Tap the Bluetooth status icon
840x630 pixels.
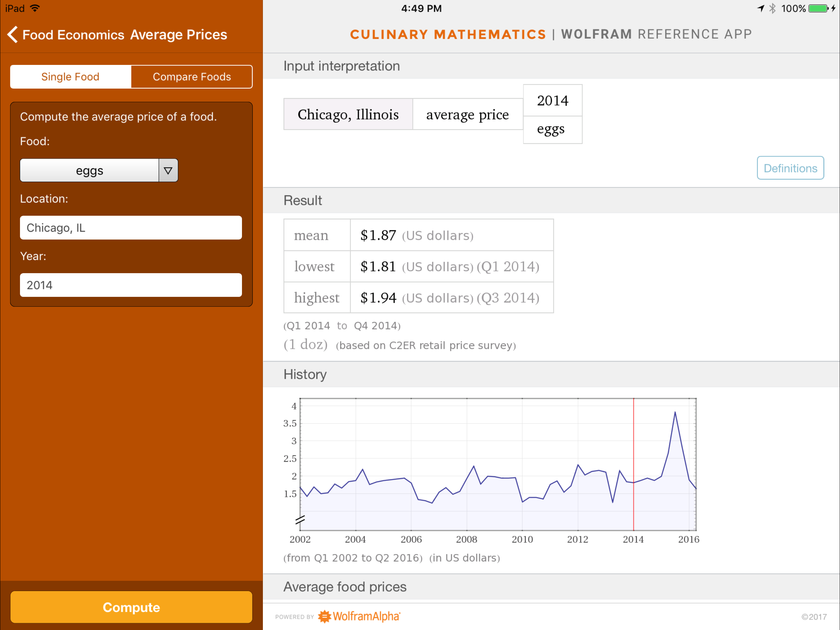pyautogui.click(x=772, y=8)
